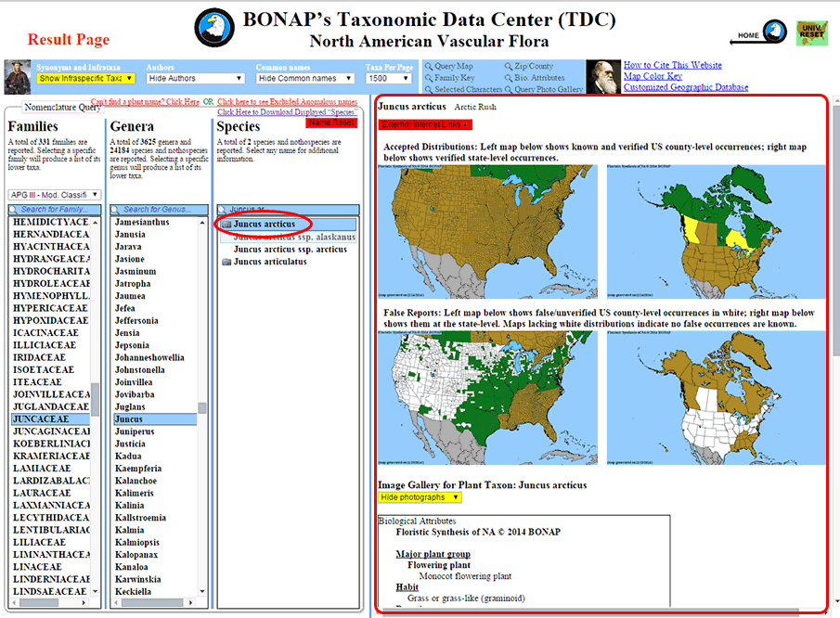The image size is (840, 618).
Task: Click the species search field containing 'Juncus ar'
Action: coord(289,210)
